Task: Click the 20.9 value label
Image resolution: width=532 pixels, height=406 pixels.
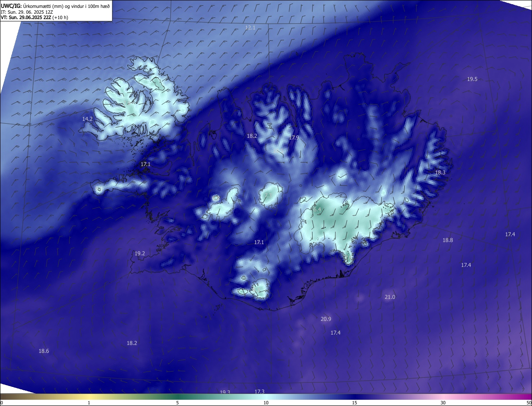Action: [x=326, y=319]
